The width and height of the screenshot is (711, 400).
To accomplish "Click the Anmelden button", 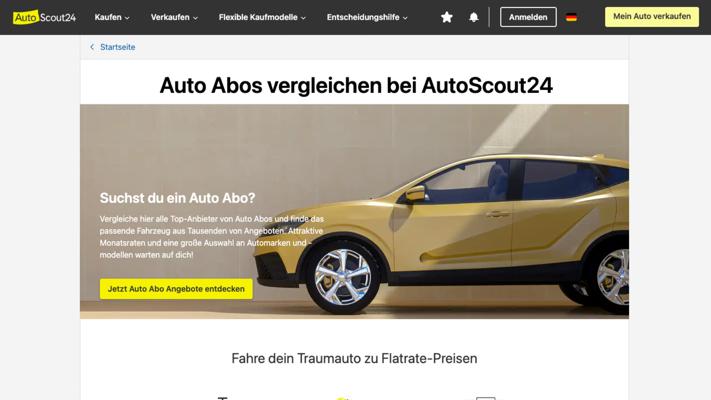I will [x=528, y=17].
